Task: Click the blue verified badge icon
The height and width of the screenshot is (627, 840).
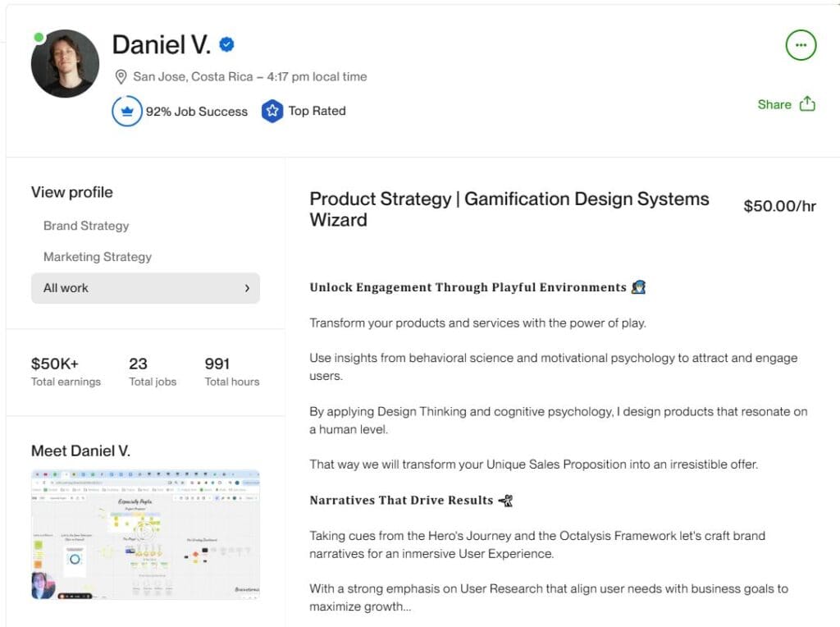Action: [x=227, y=45]
